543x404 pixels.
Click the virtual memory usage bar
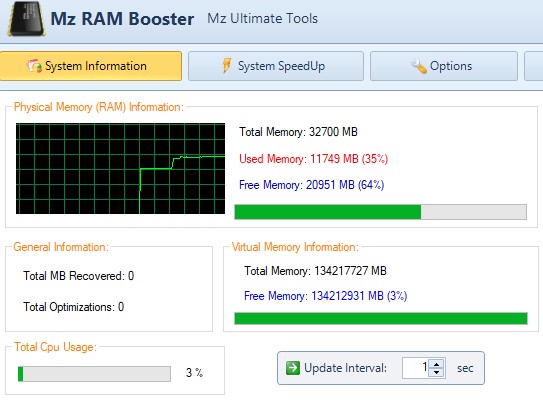381,318
